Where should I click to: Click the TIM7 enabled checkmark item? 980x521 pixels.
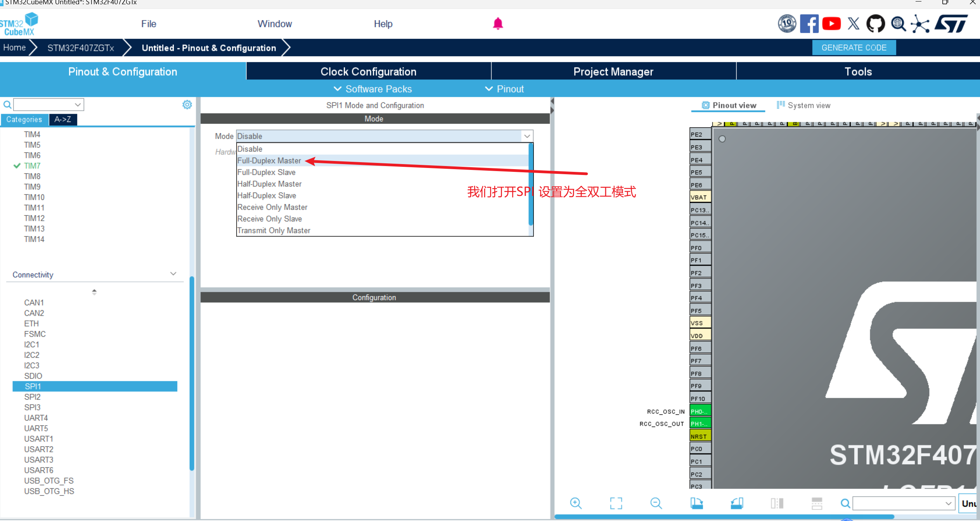32,166
